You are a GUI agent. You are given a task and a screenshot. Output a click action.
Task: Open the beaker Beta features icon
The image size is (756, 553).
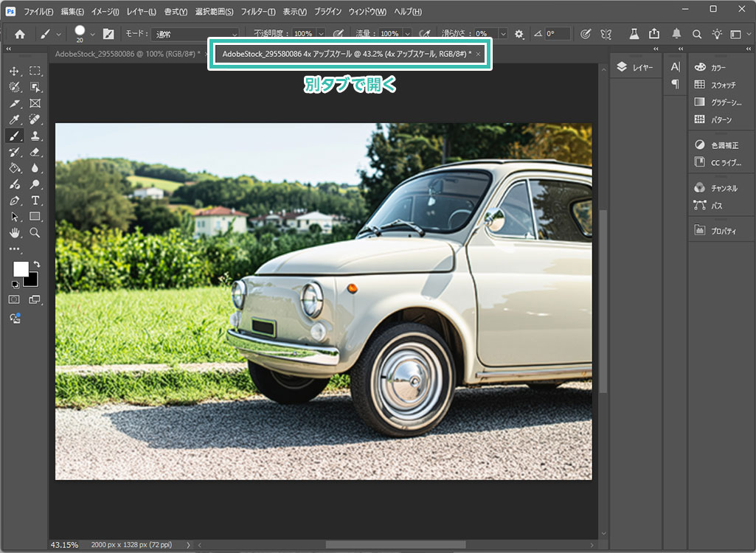tap(634, 34)
